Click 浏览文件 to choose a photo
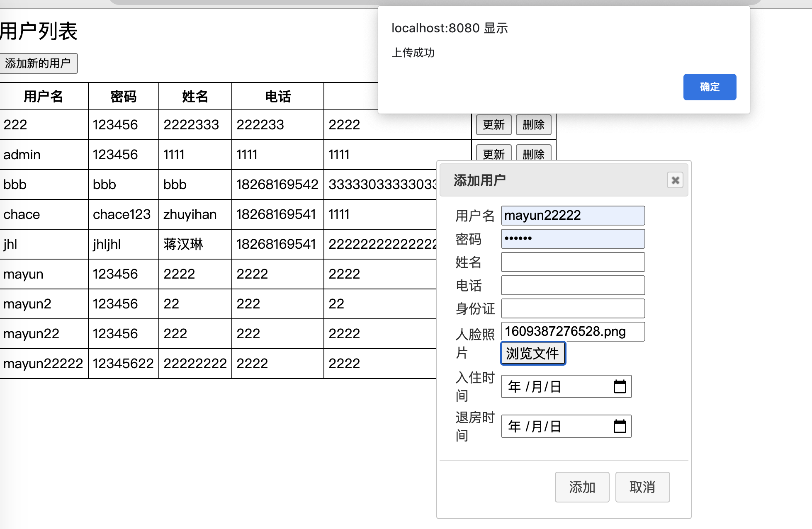812x529 pixels. coord(532,354)
